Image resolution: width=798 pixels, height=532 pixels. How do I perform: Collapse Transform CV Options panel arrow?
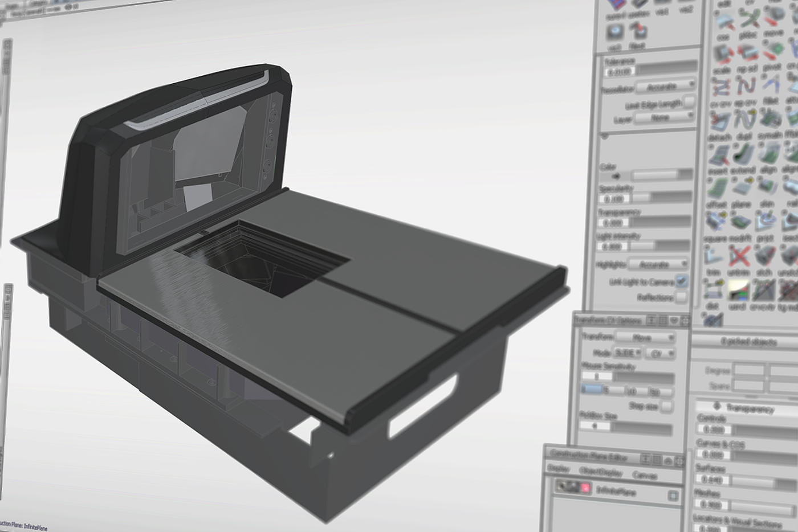[674, 321]
